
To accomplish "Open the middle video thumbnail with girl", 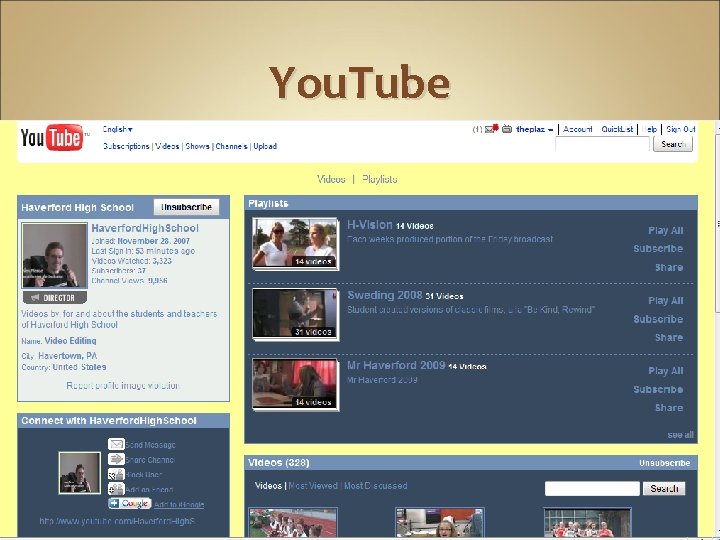I will point(439,523).
